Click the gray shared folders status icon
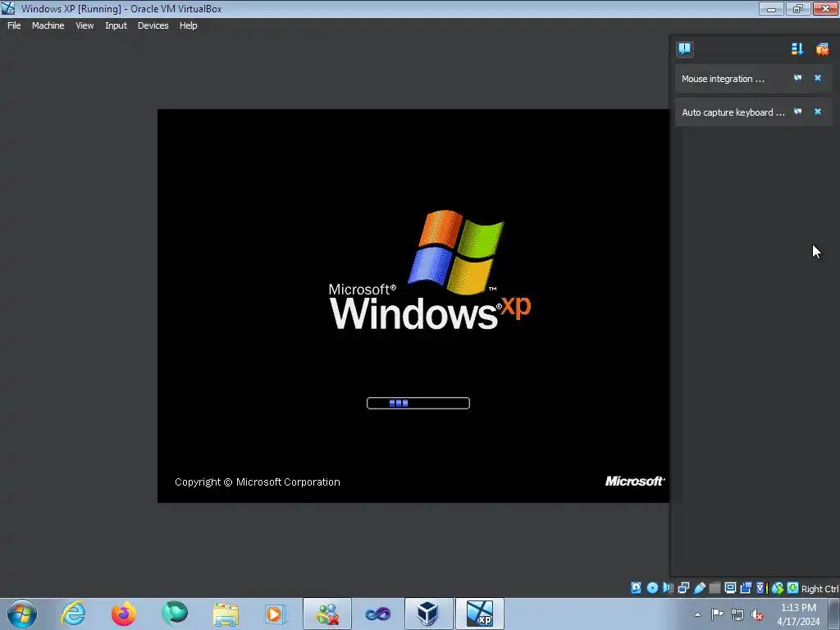840x630 pixels. 714,588
